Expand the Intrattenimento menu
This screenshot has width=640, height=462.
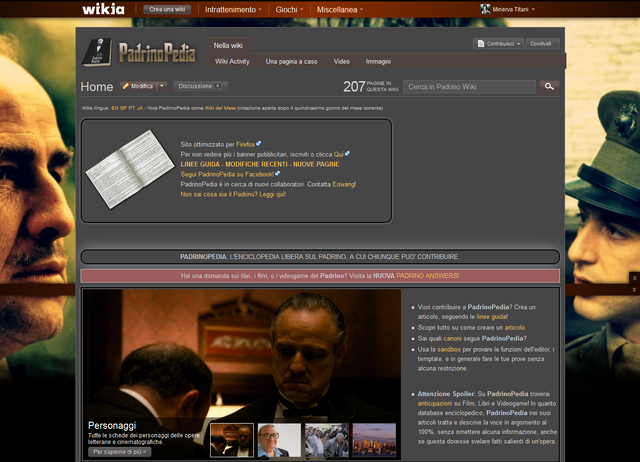coord(233,9)
